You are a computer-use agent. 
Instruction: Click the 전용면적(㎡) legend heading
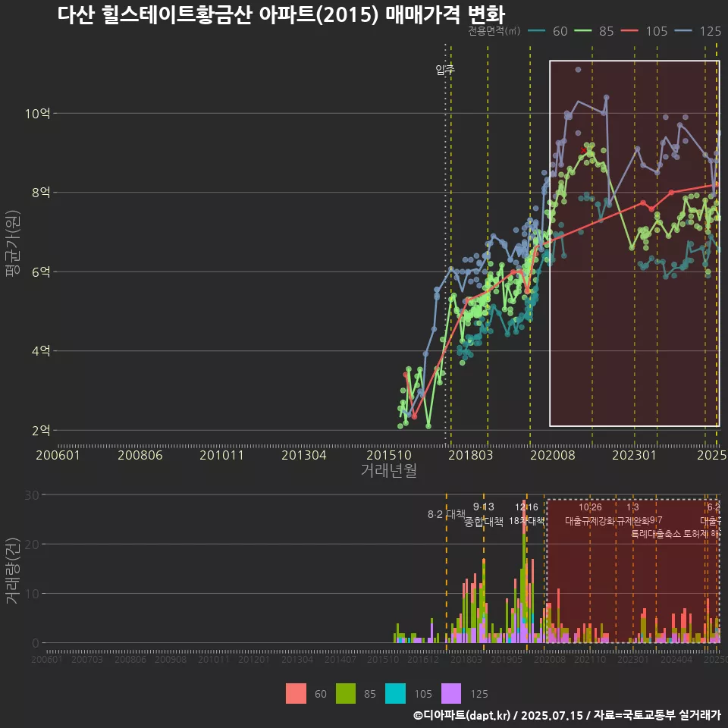pyautogui.click(x=494, y=31)
